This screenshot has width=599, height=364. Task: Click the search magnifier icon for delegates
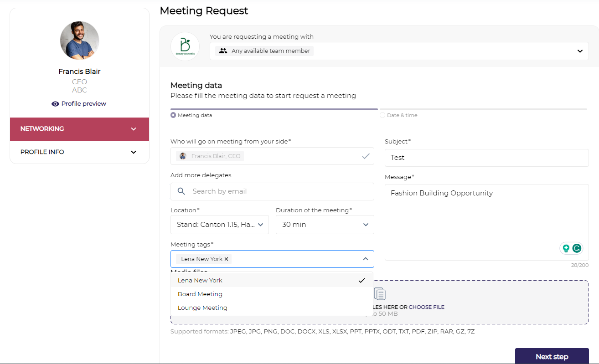pyautogui.click(x=181, y=191)
